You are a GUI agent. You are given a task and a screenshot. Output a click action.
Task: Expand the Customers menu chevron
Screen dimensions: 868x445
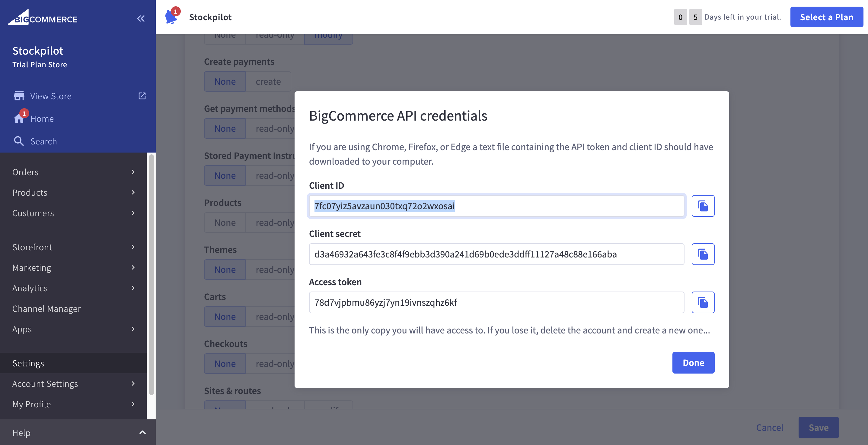tap(133, 213)
